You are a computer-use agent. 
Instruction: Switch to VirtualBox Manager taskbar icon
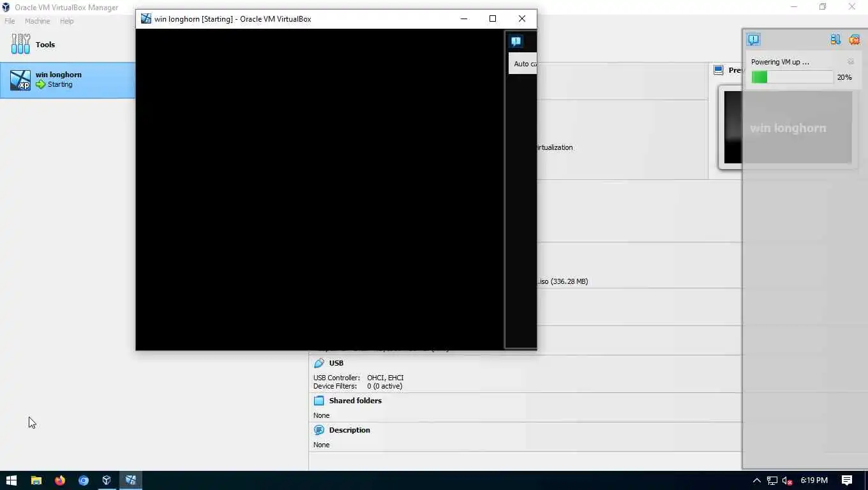107,480
